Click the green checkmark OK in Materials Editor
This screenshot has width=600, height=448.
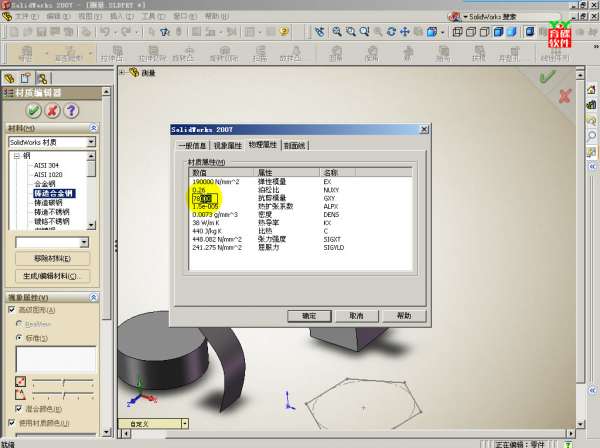(34, 110)
